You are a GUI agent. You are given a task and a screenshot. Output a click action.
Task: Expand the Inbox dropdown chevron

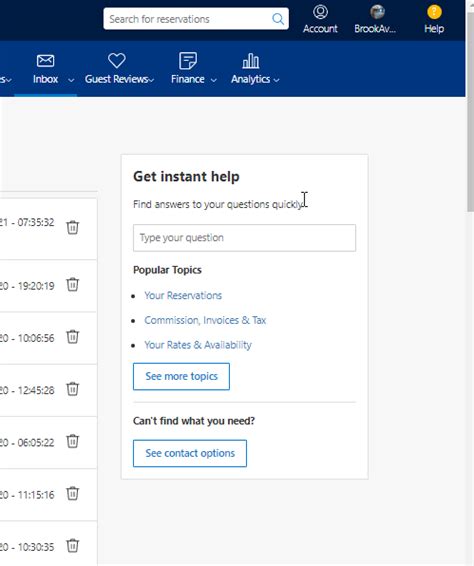(71, 80)
